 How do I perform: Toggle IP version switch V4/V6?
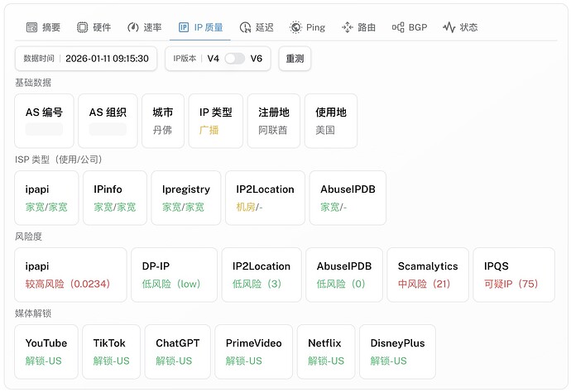(x=235, y=59)
